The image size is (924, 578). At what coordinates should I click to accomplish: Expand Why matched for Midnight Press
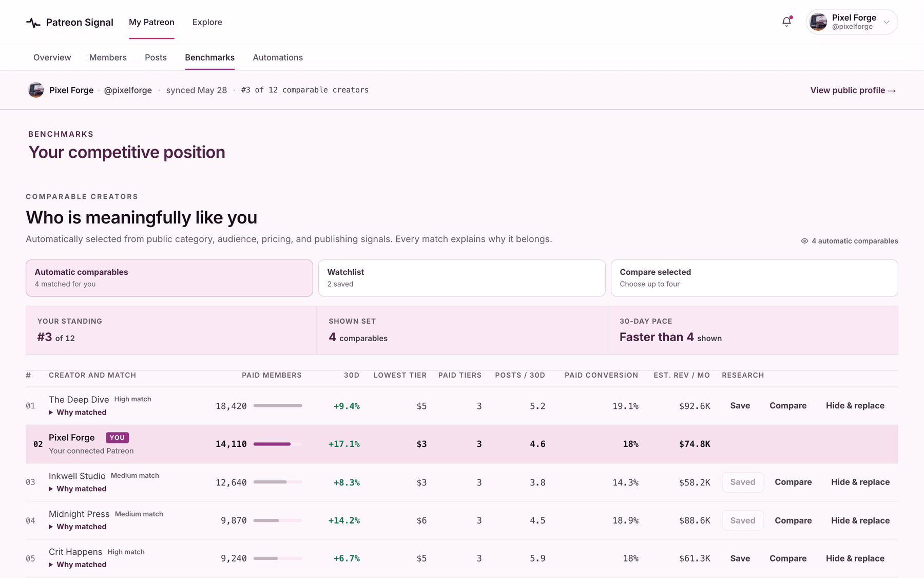pos(78,527)
